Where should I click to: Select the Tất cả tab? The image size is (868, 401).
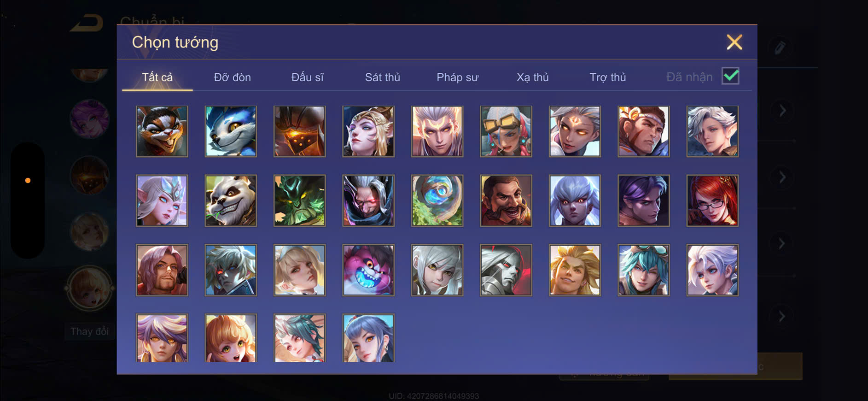click(157, 77)
